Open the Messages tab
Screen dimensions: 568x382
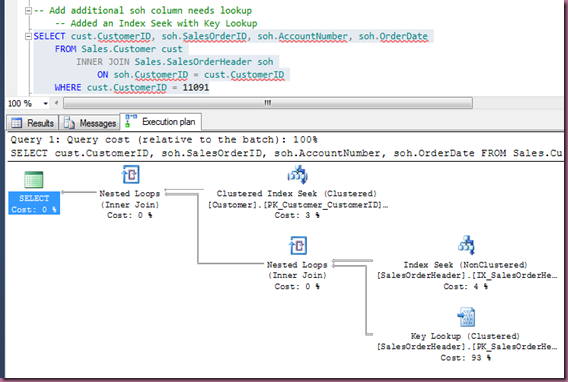tap(89, 123)
